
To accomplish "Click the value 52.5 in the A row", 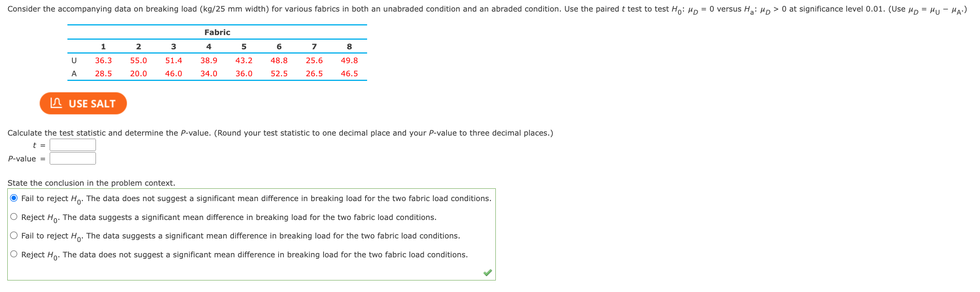I will pos(279,74).
